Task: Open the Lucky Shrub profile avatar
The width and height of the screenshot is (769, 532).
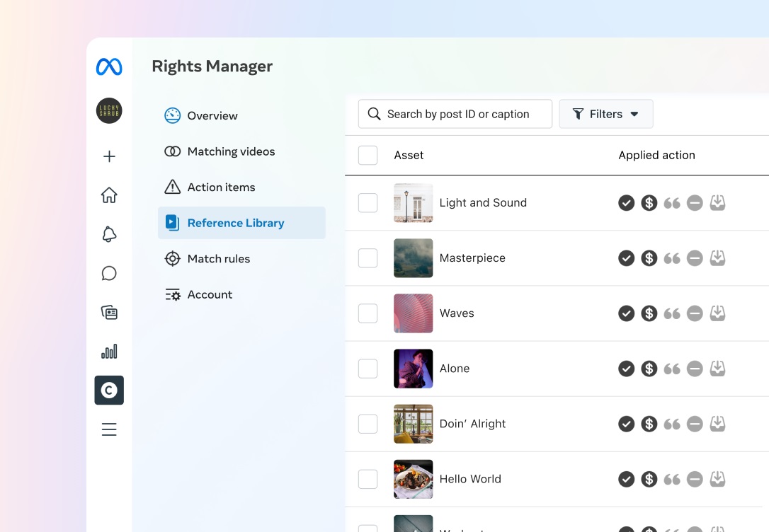Action: [x=109, y=110]
